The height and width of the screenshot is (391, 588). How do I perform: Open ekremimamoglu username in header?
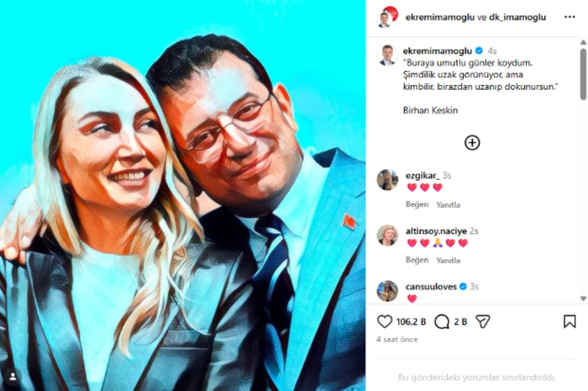point(440,17)
